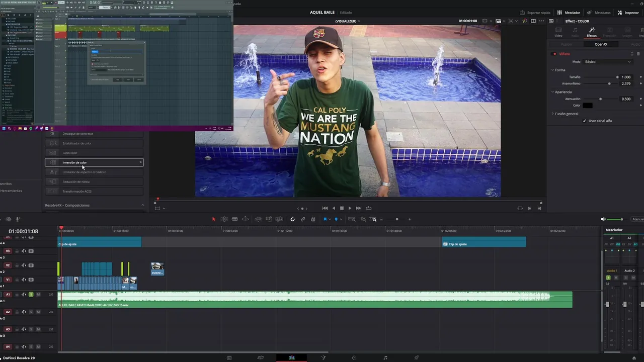
Task: Click the timeline volume speaker icon
Action: [x=603, y=219]
